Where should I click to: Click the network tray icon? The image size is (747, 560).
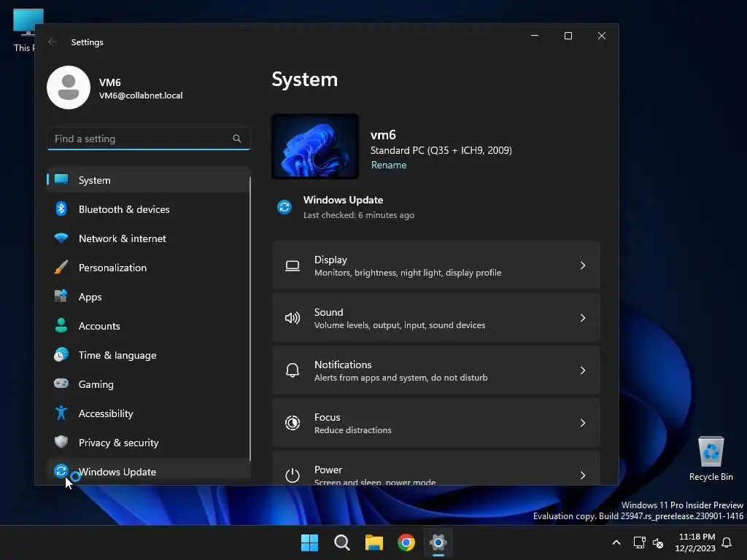pyautogui.click(x=639, y=542)
